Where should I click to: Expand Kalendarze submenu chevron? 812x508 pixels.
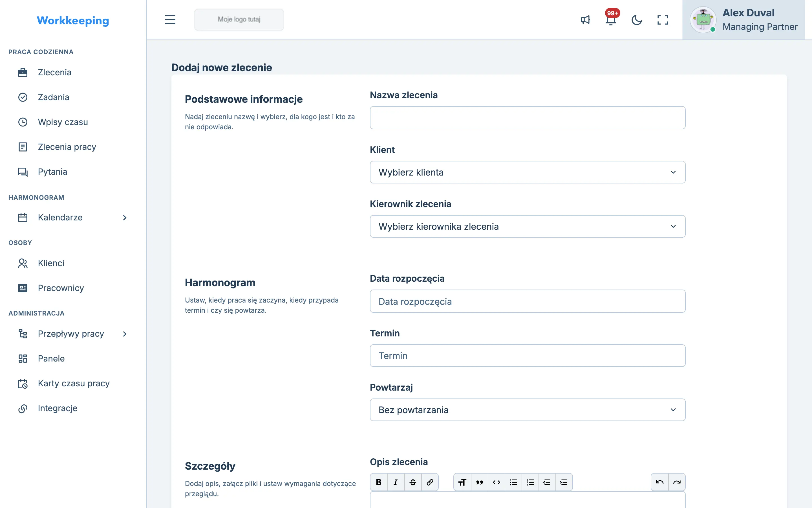point(125,218)
